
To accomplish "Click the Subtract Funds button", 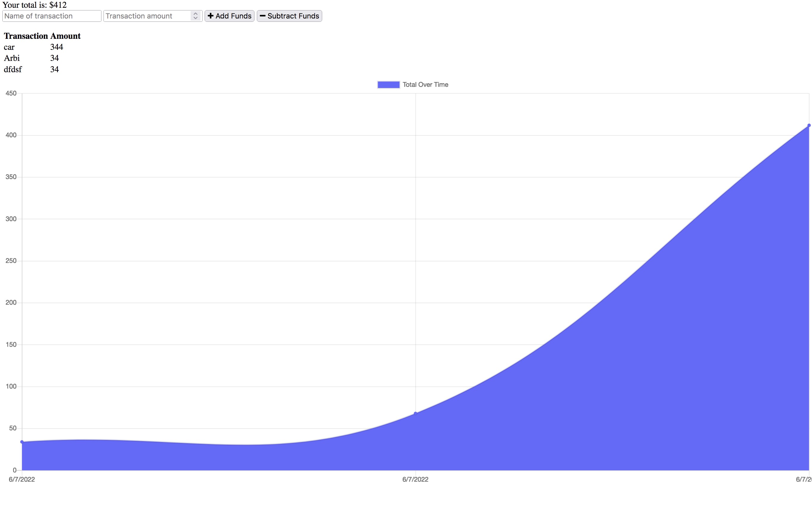I will [289, 16].
